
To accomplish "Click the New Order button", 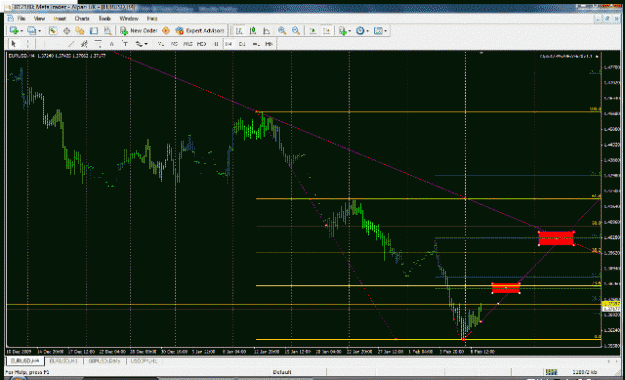I will tap(139, 30).
